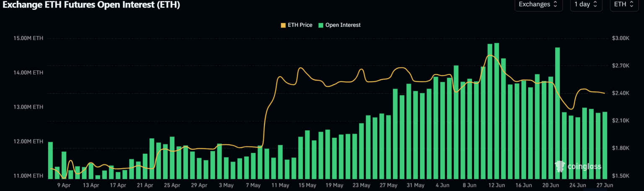Click the $2.40K price axis label
This screenshot has width=644, height=191.
tap(621, 93)
